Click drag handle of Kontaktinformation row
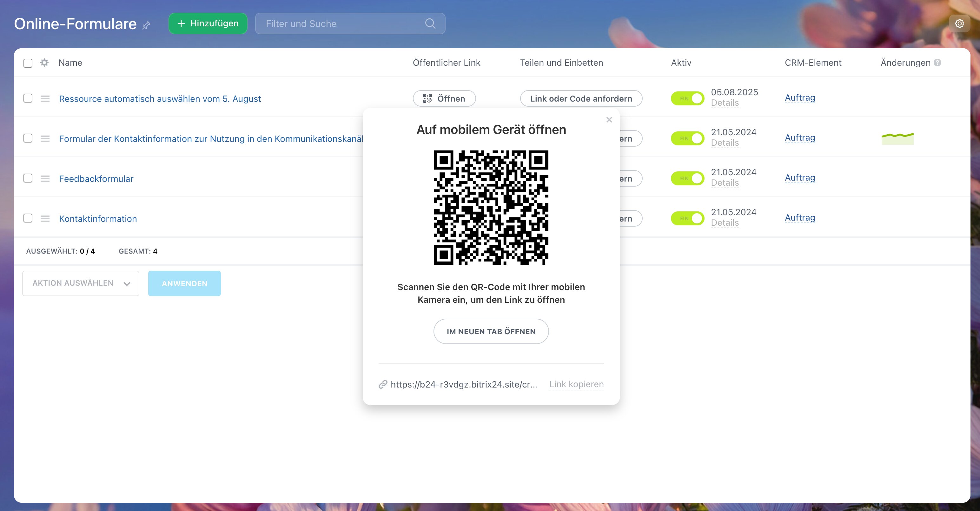Screen dimensions: 980x511 45,218
